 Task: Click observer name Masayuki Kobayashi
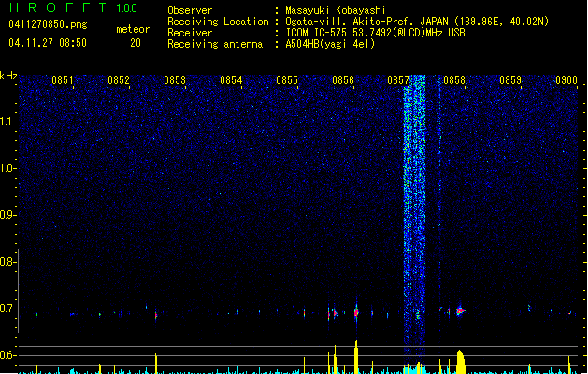click(x=336, y=10)
